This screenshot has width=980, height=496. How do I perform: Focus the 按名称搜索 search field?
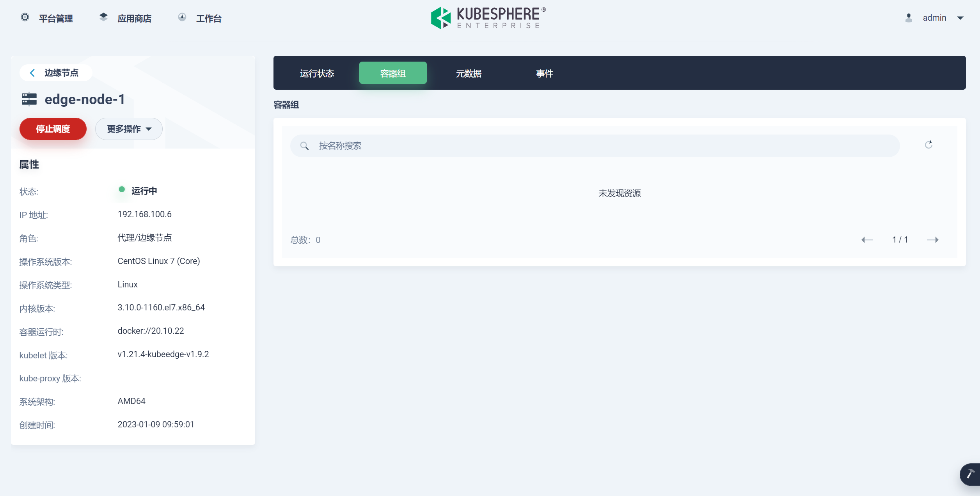click(x=601, y=146)
